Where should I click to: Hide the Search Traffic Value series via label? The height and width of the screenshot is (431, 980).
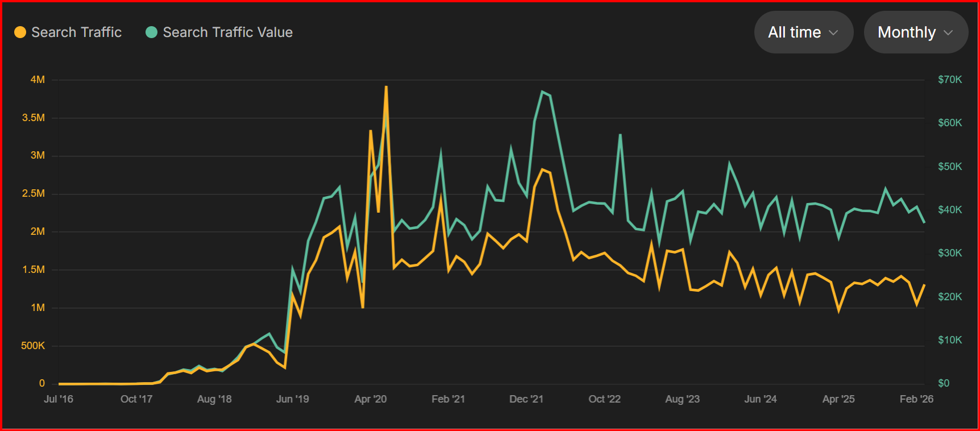click(227, 32)
